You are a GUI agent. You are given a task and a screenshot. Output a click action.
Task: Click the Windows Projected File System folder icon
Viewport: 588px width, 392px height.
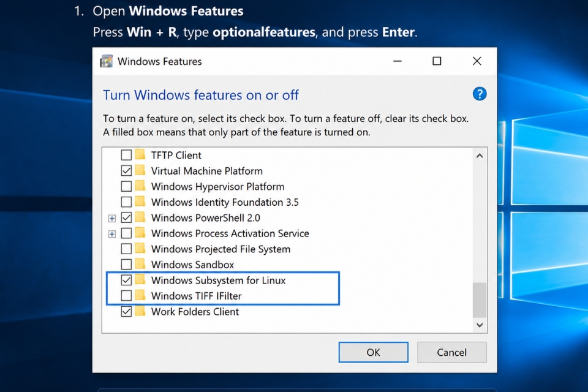point(140,248)
